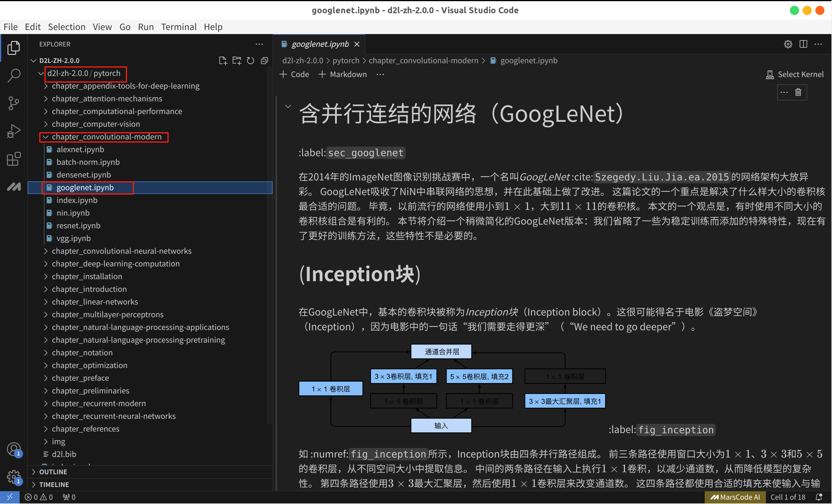
Task: Refresh the Explorer file tree
Action: click(250, 61)
